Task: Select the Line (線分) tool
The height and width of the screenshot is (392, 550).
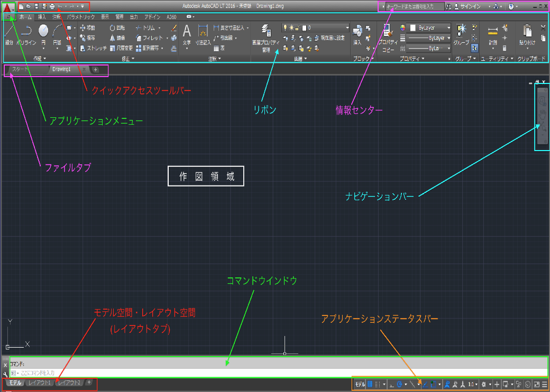Action: pos(9,35)
